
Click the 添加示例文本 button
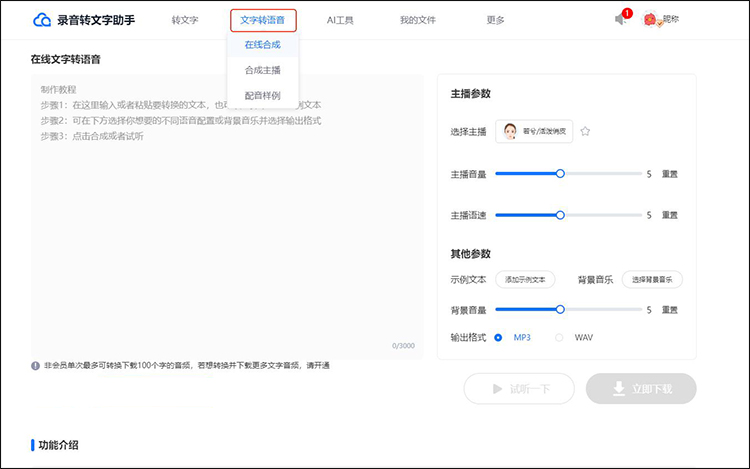pos(525,279)
